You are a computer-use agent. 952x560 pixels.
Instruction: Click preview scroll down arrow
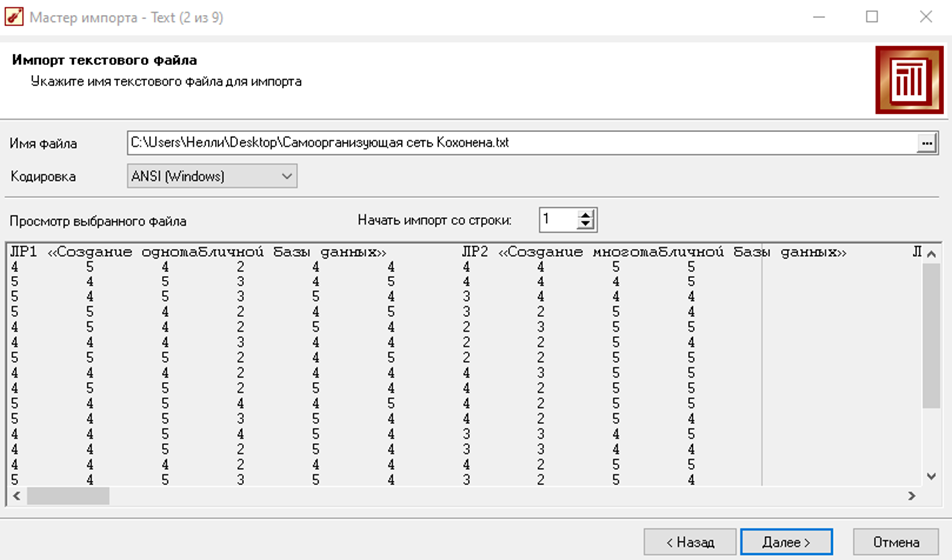coord(931,477)
